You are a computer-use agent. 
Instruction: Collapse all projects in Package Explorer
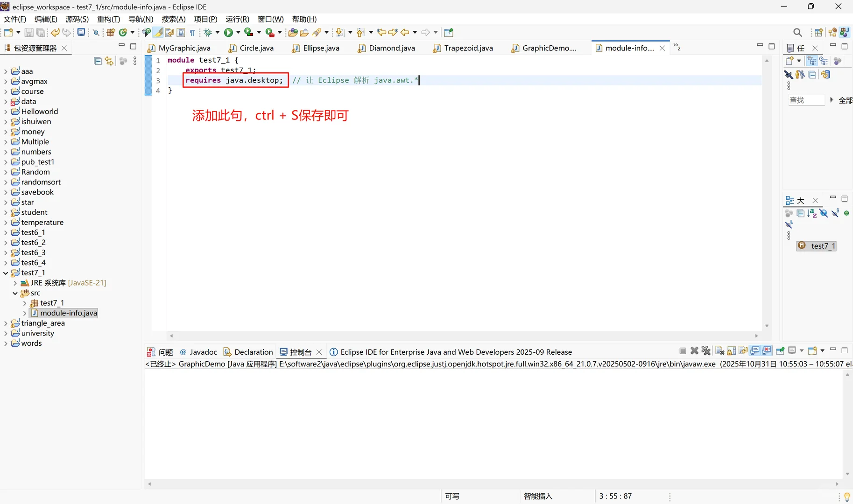tap(97, 61)
